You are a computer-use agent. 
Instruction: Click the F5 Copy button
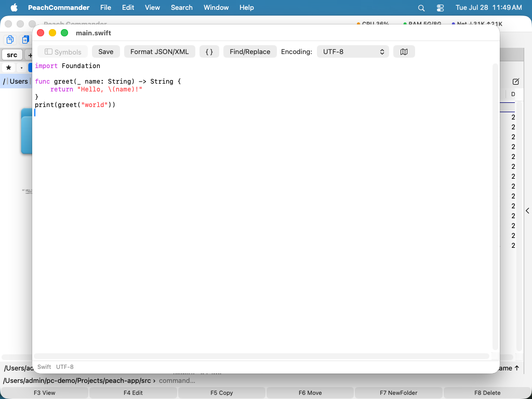tap(221, 393)
